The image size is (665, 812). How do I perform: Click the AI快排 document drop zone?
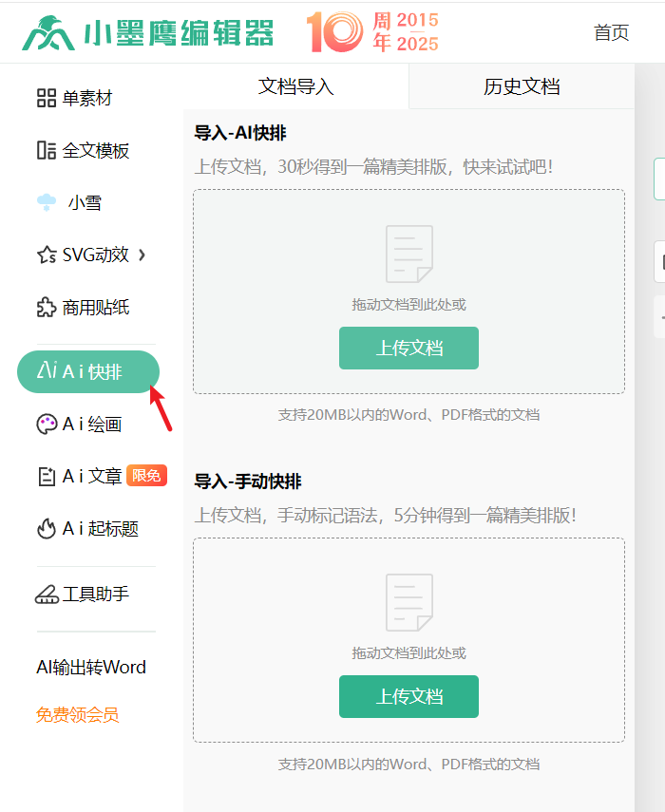coord(408,256)
